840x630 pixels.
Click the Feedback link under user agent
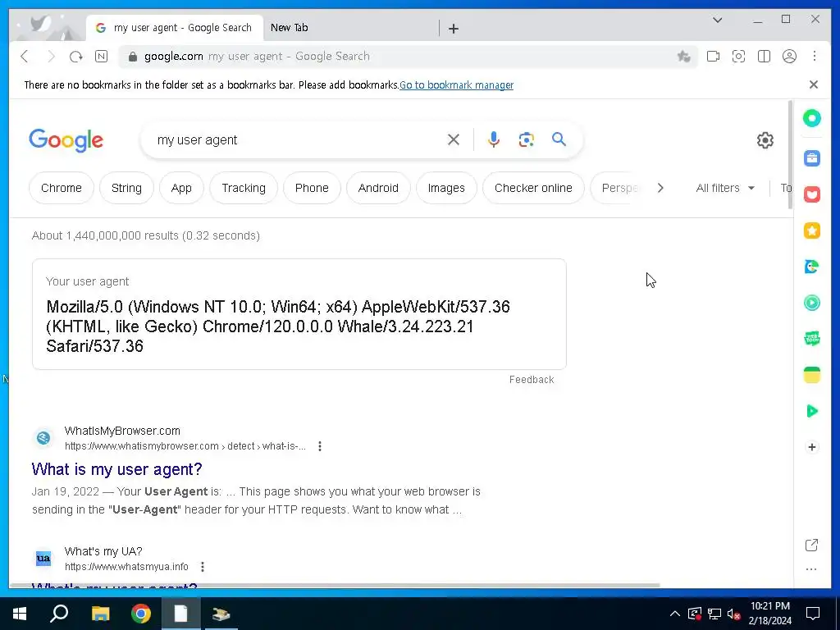(532, 379)
